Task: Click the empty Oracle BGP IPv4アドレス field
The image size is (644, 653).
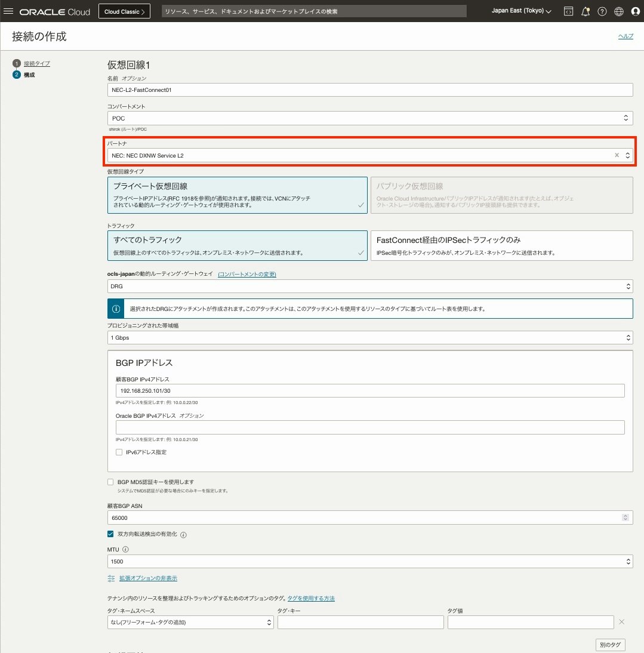Action: pos(370,427)
